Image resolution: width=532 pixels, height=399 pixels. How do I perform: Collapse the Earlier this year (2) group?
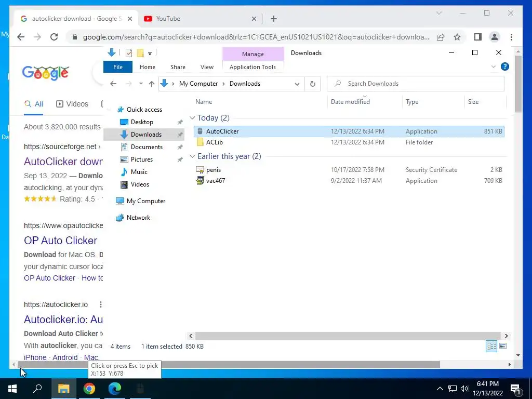coord(192,156)
